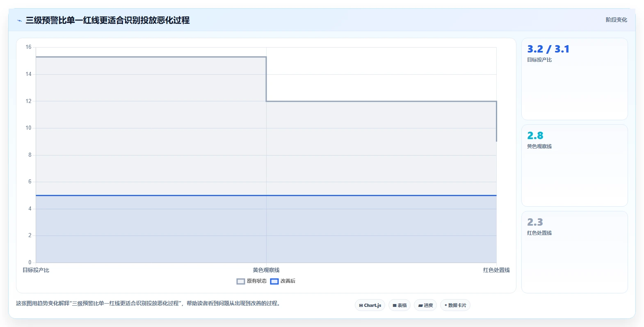Click the x-axis label 红色处置线
This screenshot has height=327, width=644.
[496, 270]
